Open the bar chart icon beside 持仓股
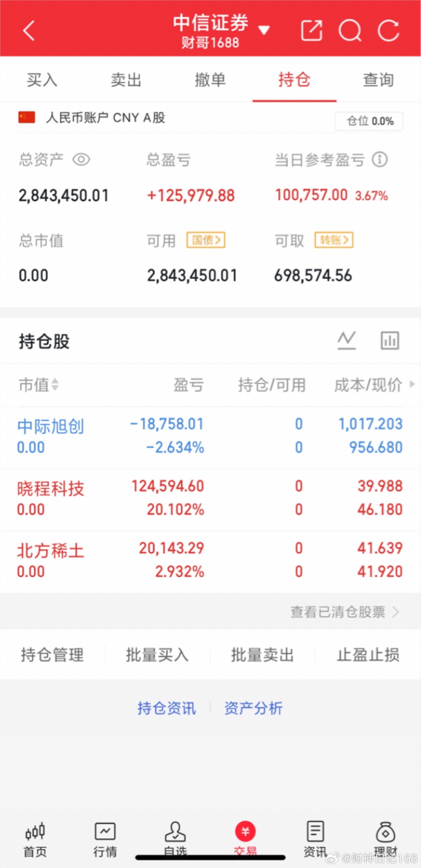The image size is (421, 868). click(390, 340)
